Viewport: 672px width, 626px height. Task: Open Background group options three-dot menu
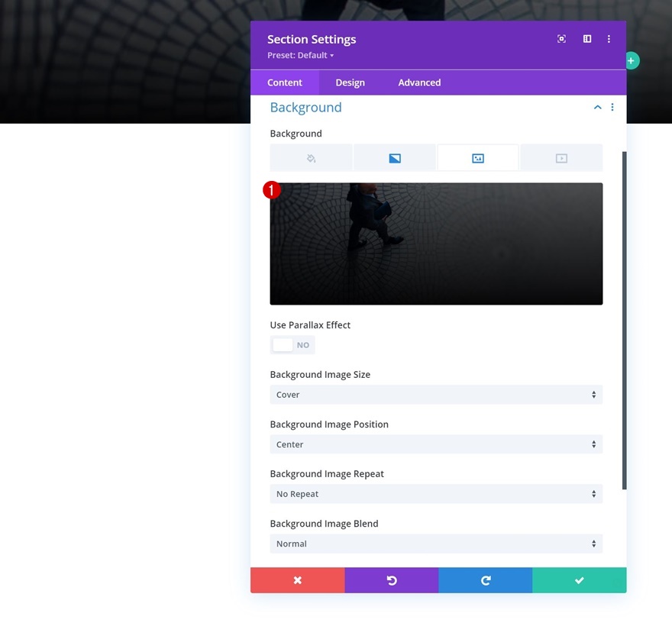(612, 107)
